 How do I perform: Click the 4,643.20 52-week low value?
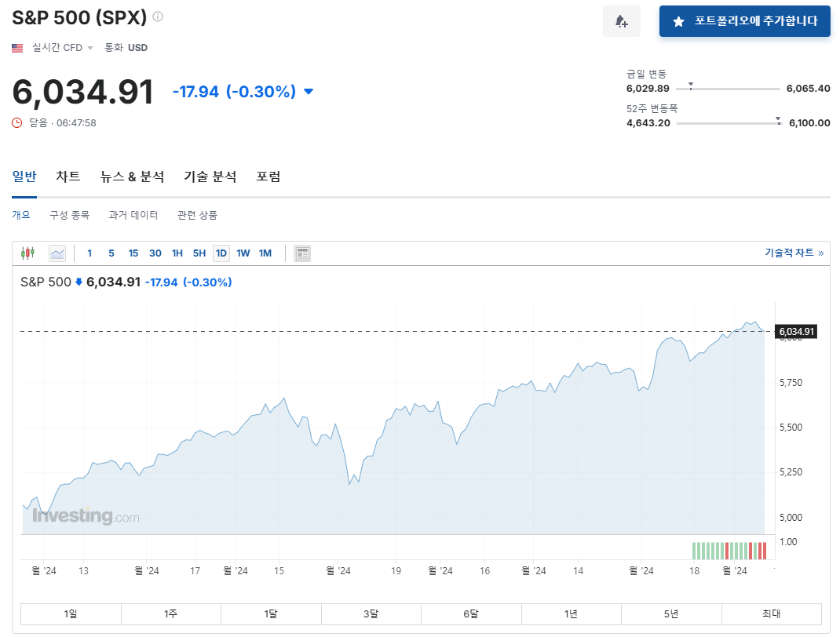pos(648,123)
